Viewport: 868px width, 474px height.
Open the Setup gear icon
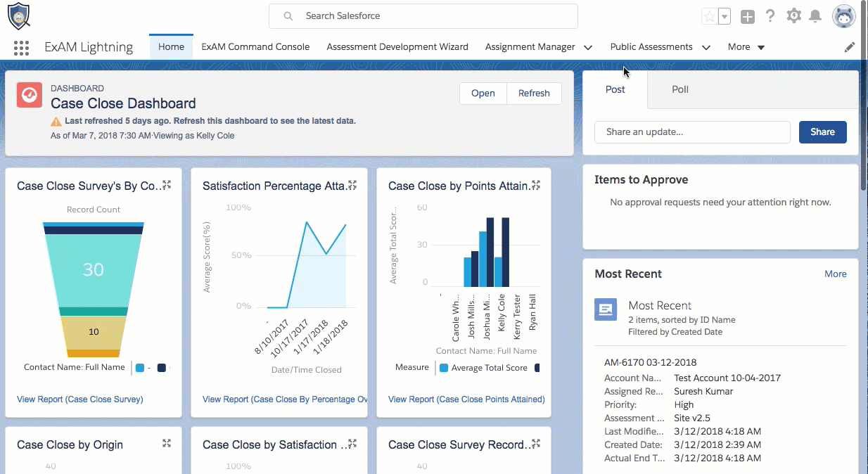(794, 16)
